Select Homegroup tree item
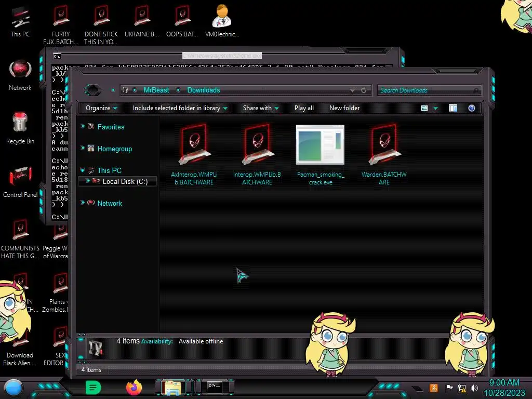 [115, 149]
